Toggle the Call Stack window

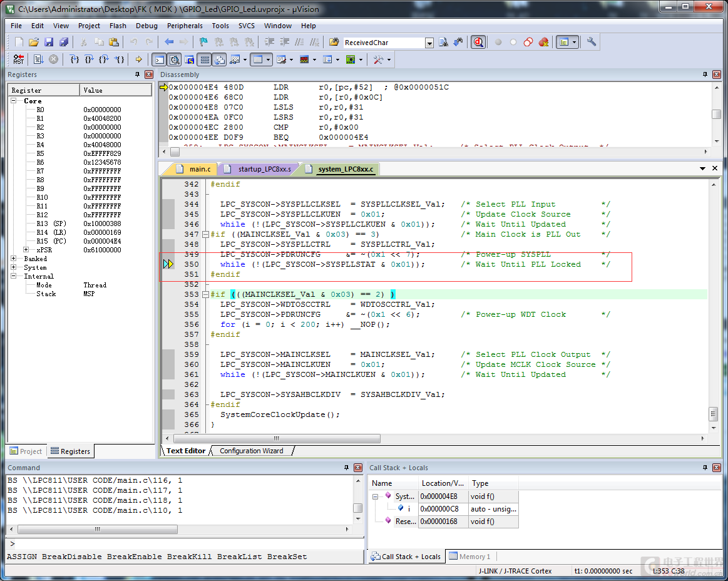click(x=220, y=59)
